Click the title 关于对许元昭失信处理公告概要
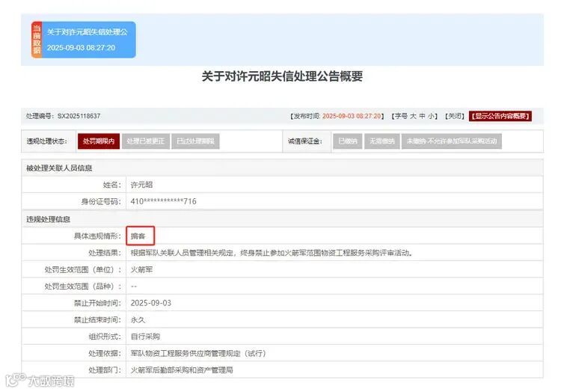561x392 pixels. pyautogui.click(x=282, y=76)
